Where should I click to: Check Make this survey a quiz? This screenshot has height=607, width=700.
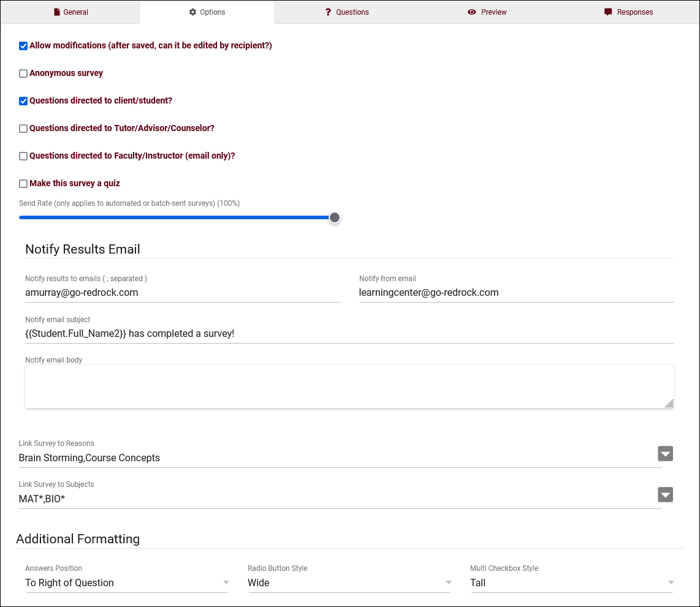(23, 184)
